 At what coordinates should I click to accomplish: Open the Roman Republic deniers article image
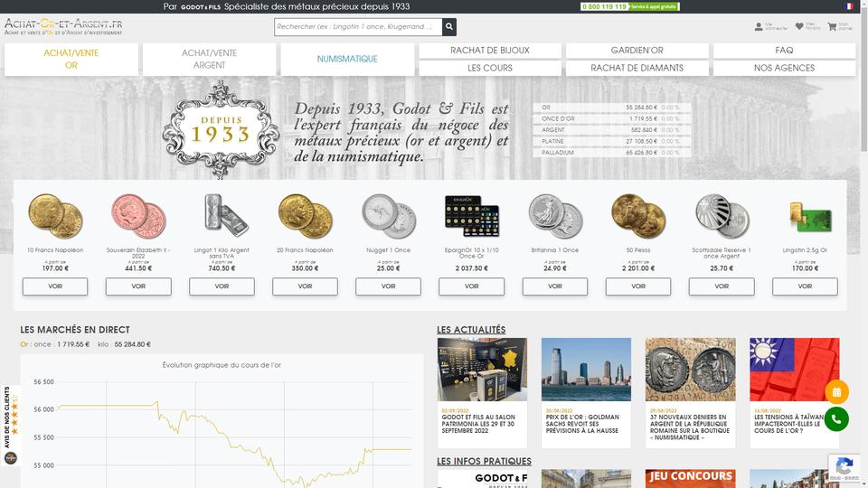click(690, 369)
